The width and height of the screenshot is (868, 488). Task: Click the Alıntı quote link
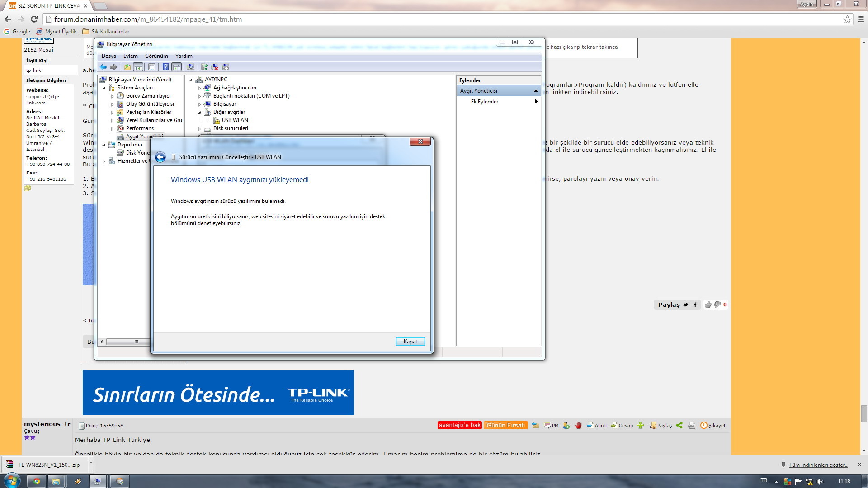(597, 425)
